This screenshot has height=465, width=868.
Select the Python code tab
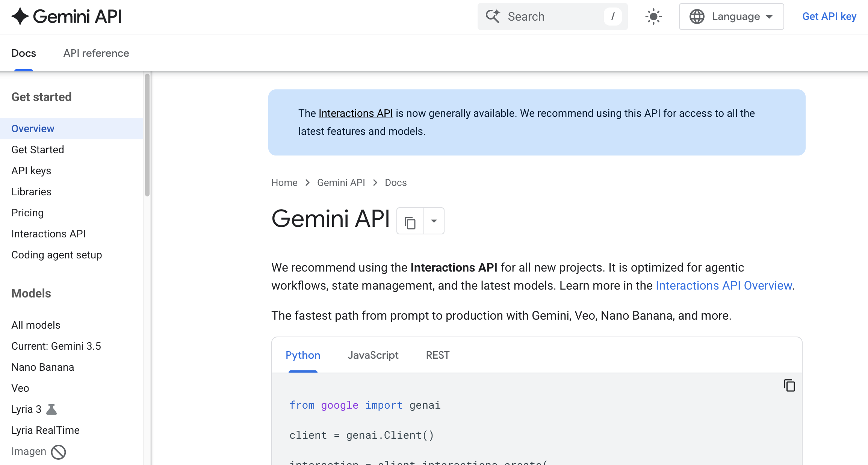[303, 355]
